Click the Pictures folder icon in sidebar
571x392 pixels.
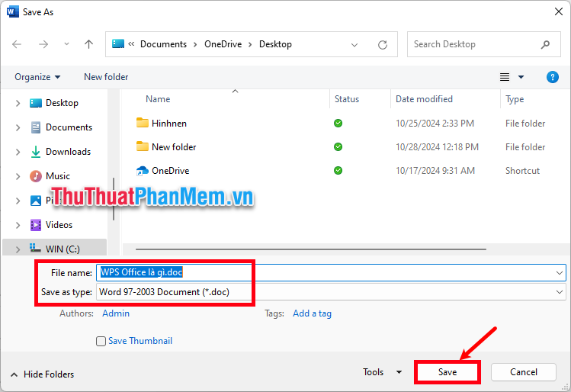pyautogui.click(x=36, y=201)
